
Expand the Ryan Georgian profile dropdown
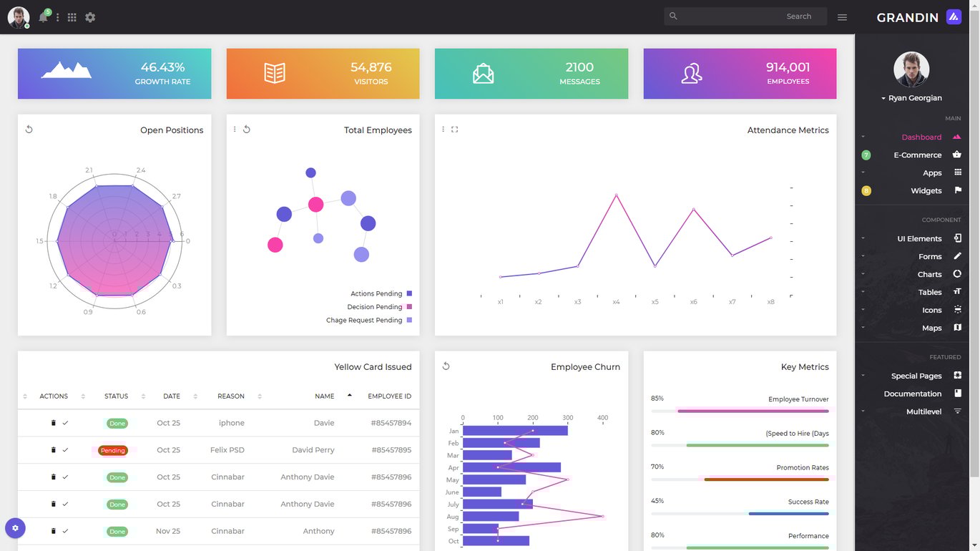(911, 98)
